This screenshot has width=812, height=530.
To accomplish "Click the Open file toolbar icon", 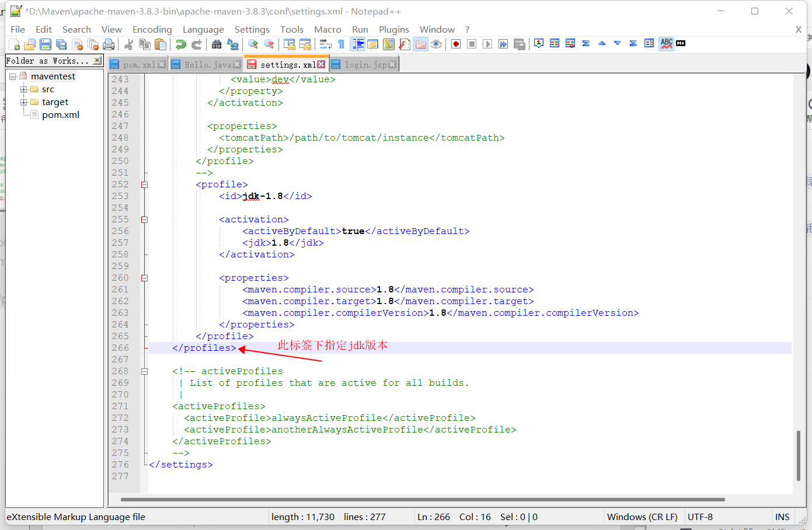I will pos(30,44).
